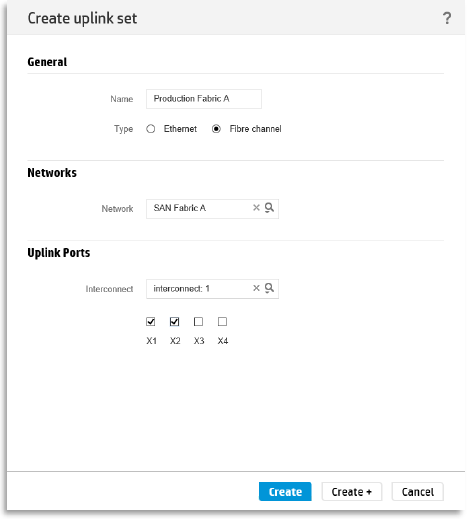Open help via question mark icon
Screen dimensions: 469x519
pyautogui.click(x=447, y=18)
